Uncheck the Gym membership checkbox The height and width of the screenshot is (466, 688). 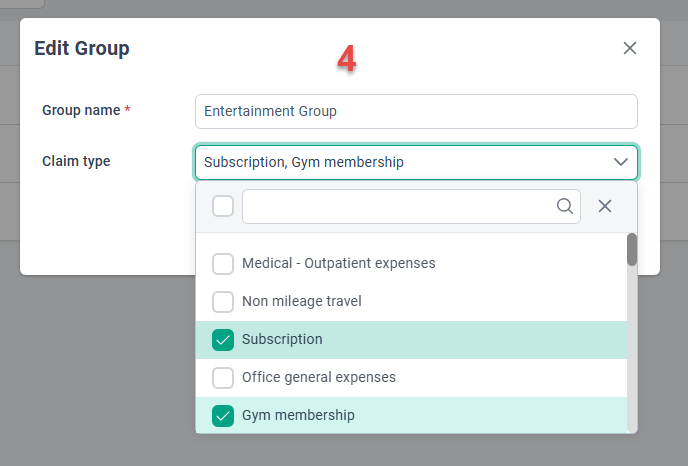[x=223, y=416]
